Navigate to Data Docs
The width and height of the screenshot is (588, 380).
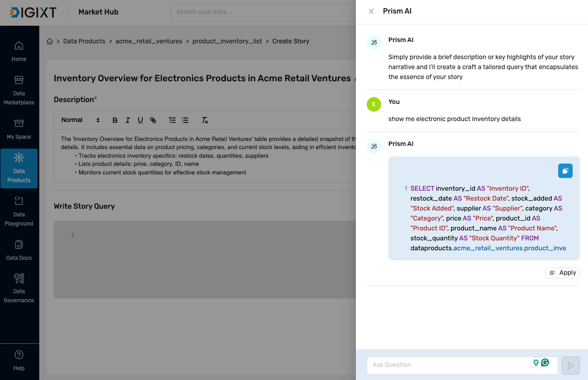(19, 250)
